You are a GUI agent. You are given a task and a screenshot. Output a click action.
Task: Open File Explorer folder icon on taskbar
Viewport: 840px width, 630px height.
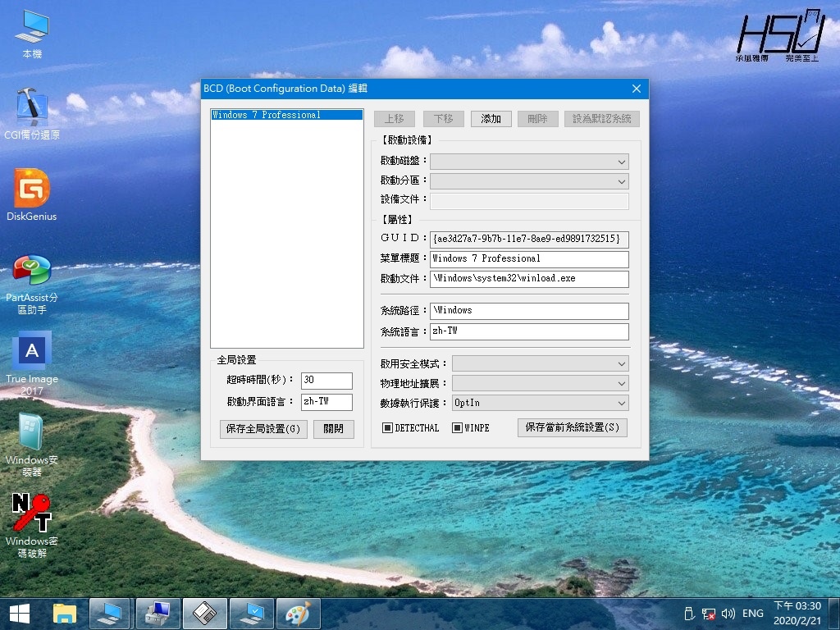click(65, 614)
